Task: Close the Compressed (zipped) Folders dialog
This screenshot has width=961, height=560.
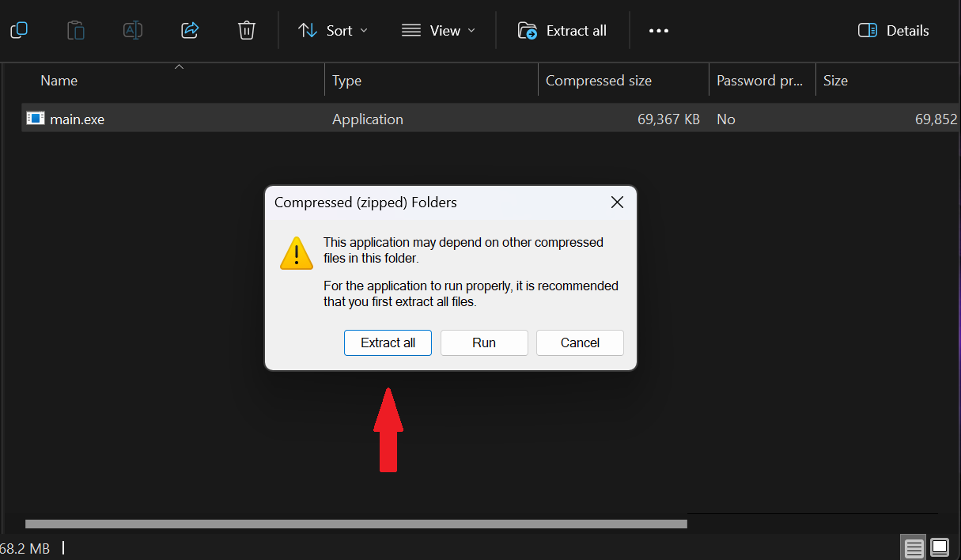Action: click(618, 202)
